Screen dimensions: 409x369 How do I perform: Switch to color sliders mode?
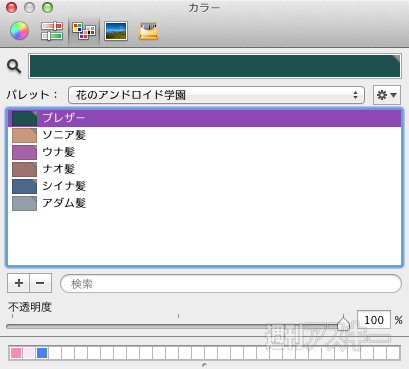(52, 31)
